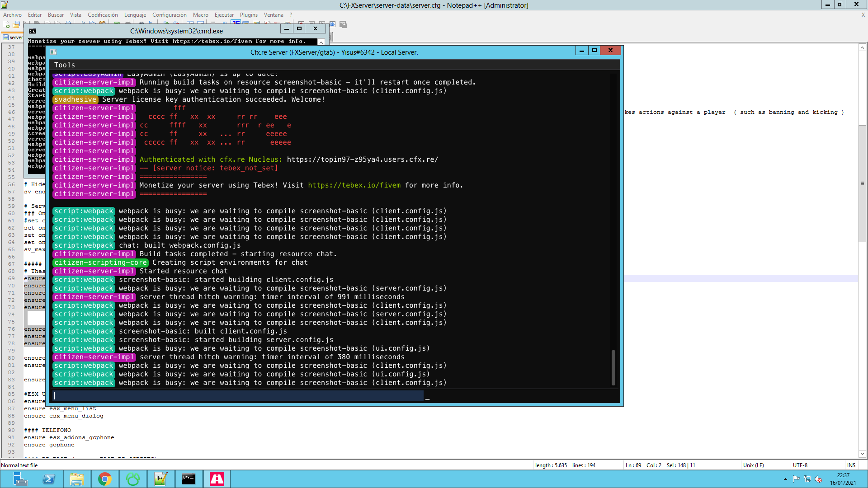Select the server.cfg document tab
The image size is (868, 488).
coord(13,38)
